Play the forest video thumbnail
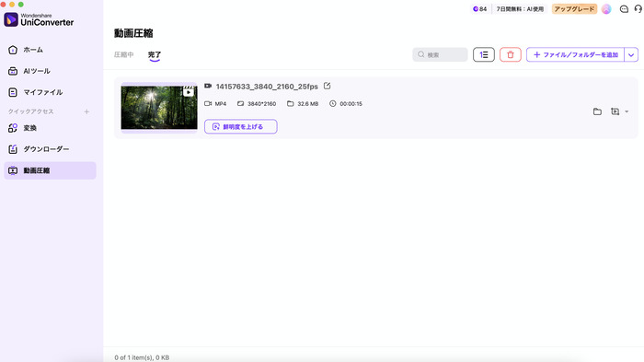The height and width of the screenshot is (362, 644). pyautogui.click(x=159, y=108)
